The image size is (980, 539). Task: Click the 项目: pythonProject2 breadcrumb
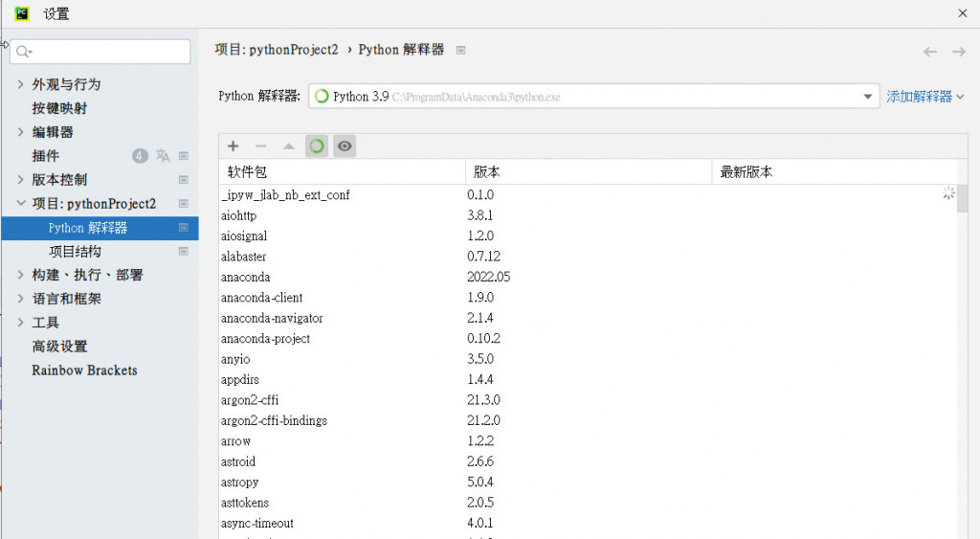(277, 50)
